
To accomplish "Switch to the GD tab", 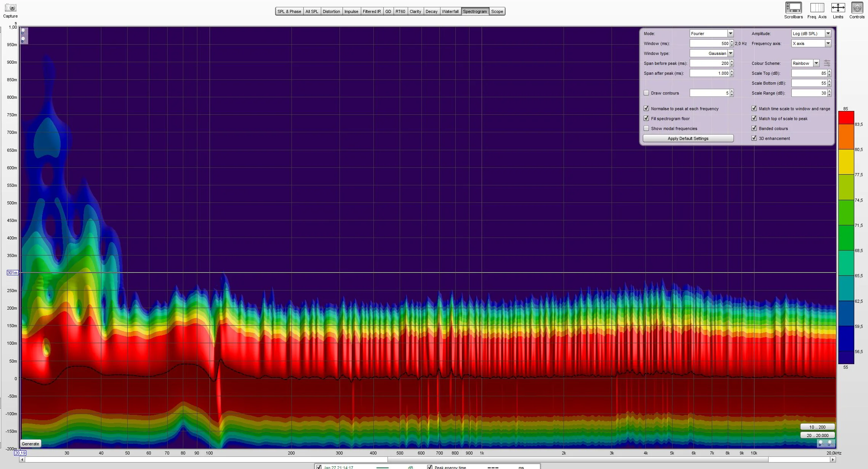I will (x=388, y=11).
